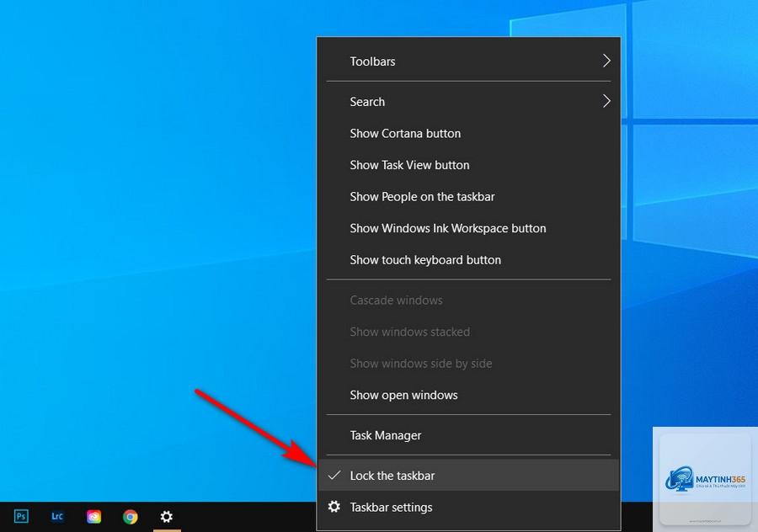Toggle Show People on the taskbar

click(x=468, y=197)
